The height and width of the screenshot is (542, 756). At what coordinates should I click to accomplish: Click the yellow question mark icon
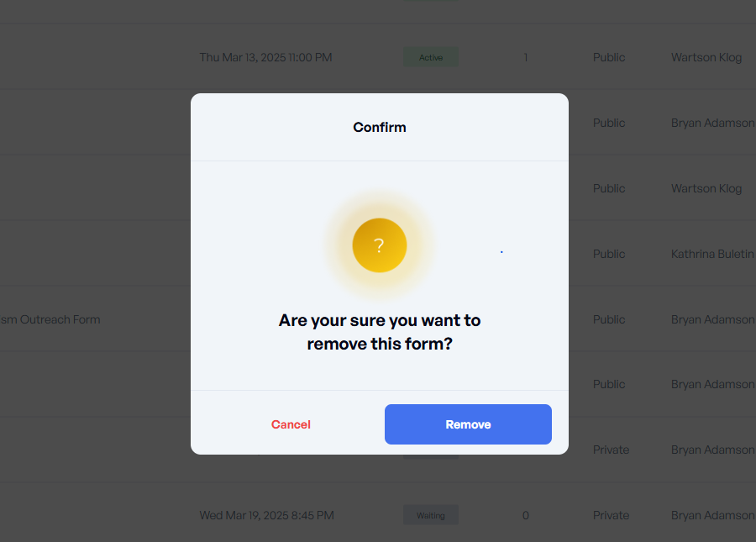tap(380, 245)
